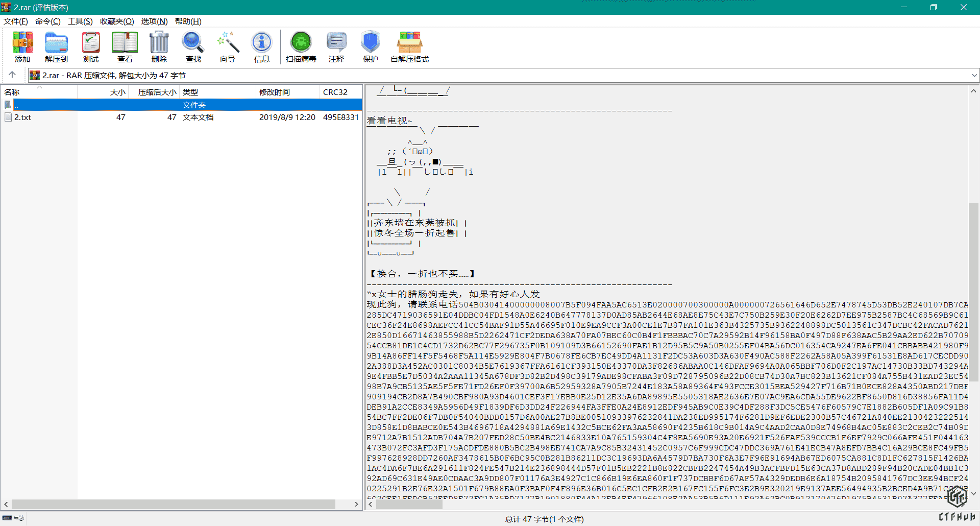Click the comment pane vertical scrollbar
This screenshot has height=526, width=980.
click(x=973, y=291)
